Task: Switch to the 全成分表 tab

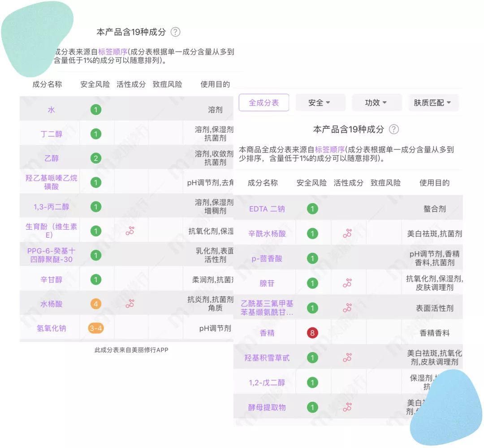Action: (264, 103)
